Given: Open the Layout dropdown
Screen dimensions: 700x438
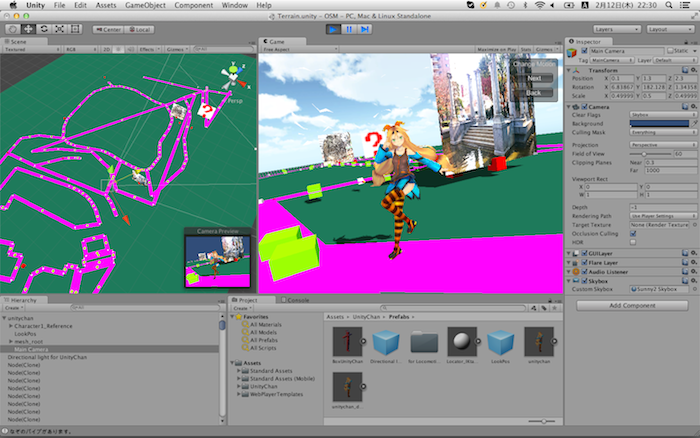Looking at the screenshot, I should click(670, 29).
